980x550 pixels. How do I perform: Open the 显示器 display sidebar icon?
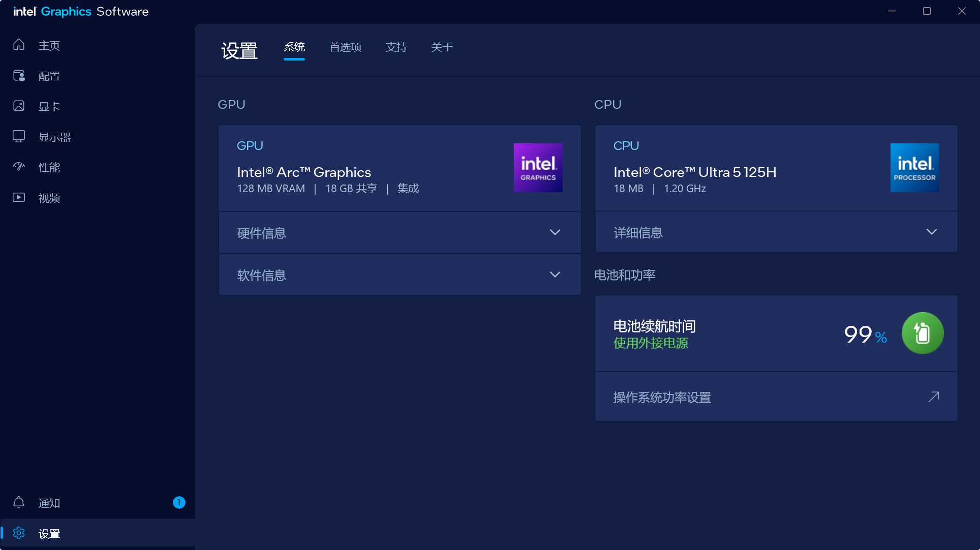19,137
